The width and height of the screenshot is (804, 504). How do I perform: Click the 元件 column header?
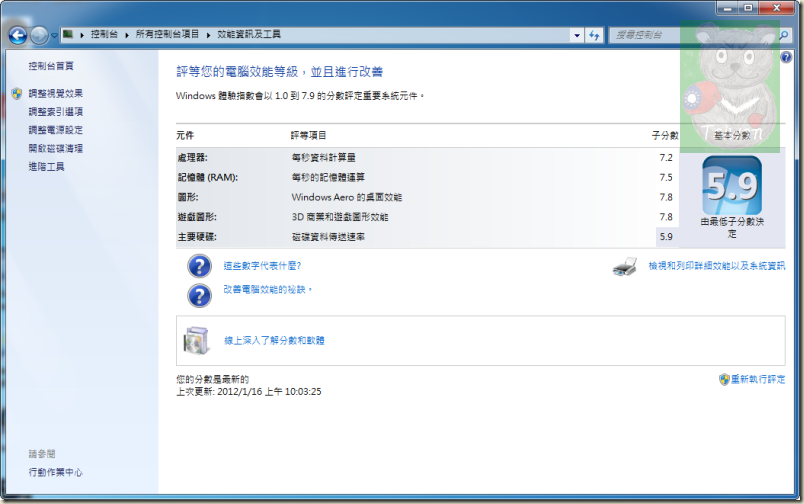click(x=185, y=135)
